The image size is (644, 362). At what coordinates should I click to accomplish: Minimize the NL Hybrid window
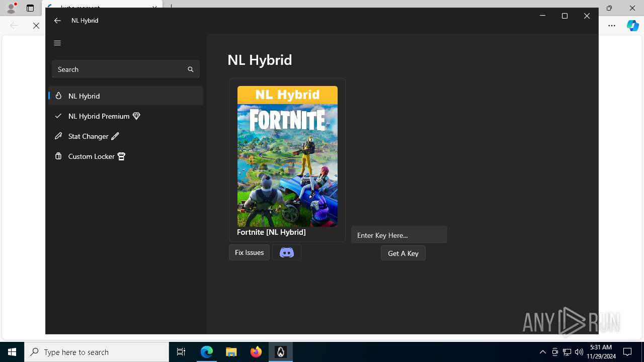pos(542,16)
